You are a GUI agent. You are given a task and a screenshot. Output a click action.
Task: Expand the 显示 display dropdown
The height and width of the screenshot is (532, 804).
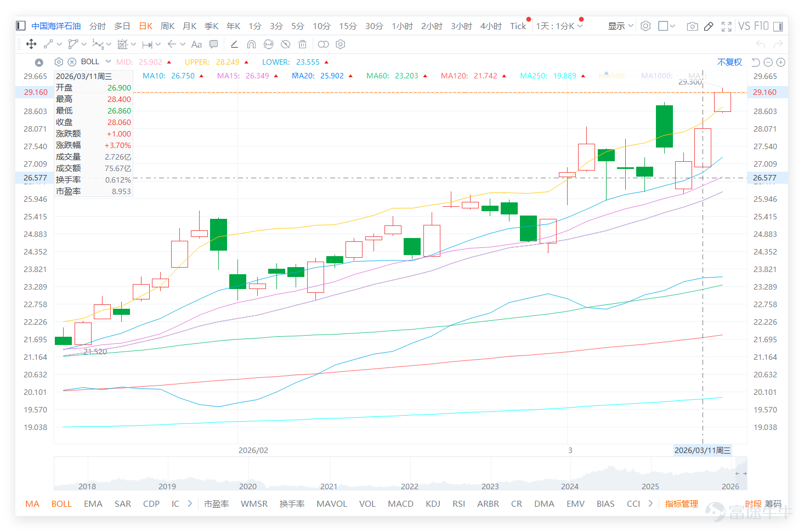tap(621, 26)
